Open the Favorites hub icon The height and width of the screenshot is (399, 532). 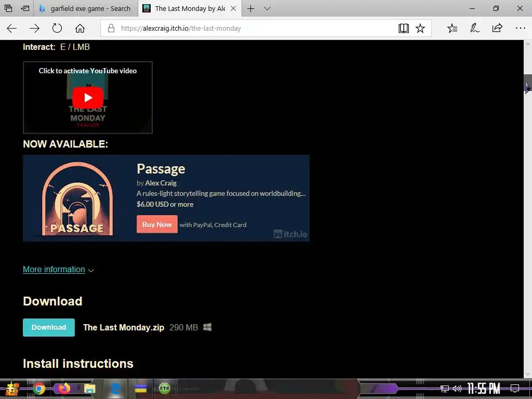pyautogui.click(x=452, y=28)
